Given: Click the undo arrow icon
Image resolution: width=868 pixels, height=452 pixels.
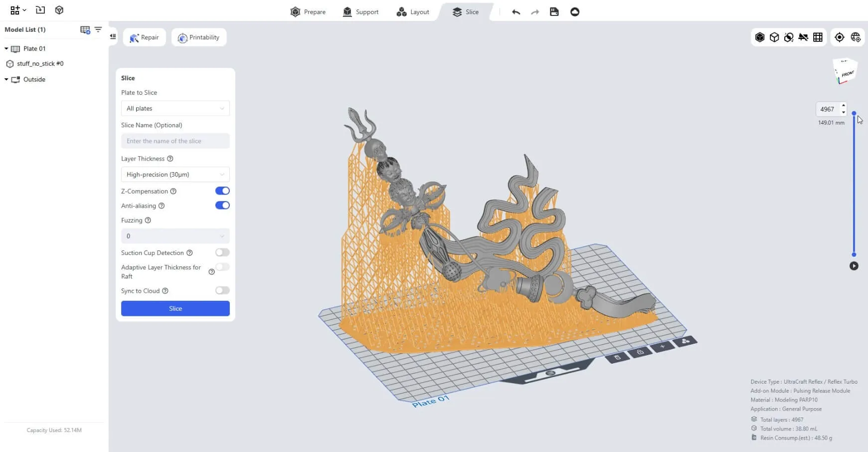Looking at the screenshot, I should pos(516,12).
